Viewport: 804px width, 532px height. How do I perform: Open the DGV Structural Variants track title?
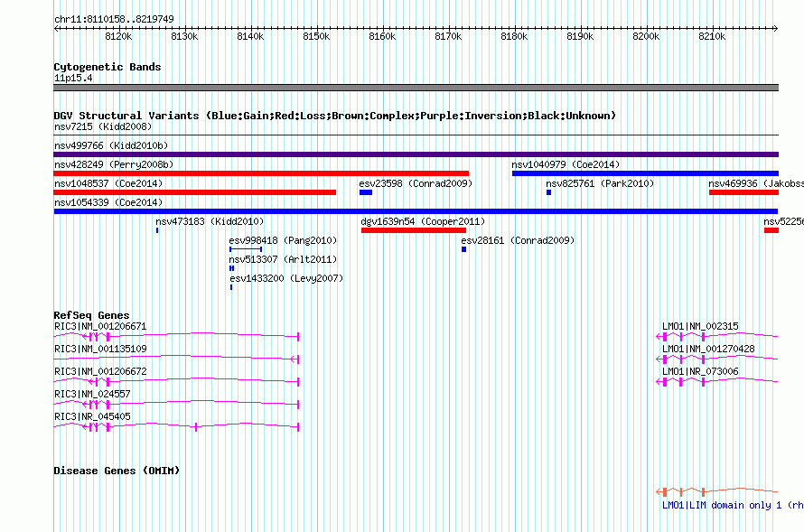tap(334, 116)
